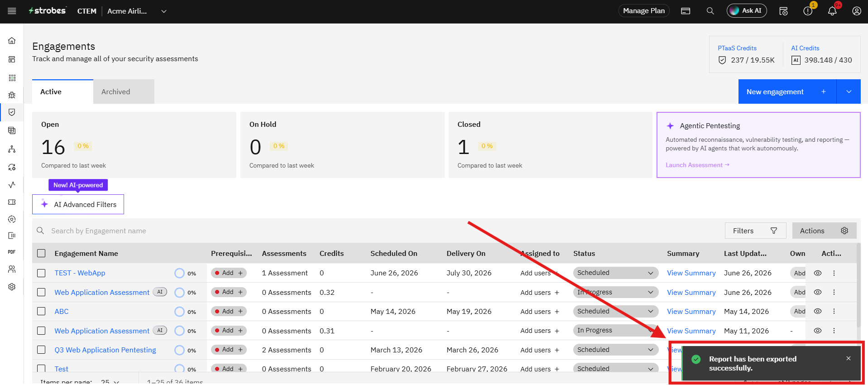
Task: Open sidebar settings gear
Action: [12, 287]
